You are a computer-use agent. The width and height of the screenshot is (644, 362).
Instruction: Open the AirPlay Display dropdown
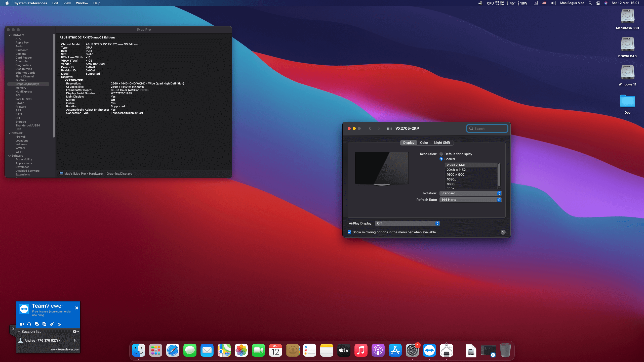pyautogui.click(x=407, y=223)
